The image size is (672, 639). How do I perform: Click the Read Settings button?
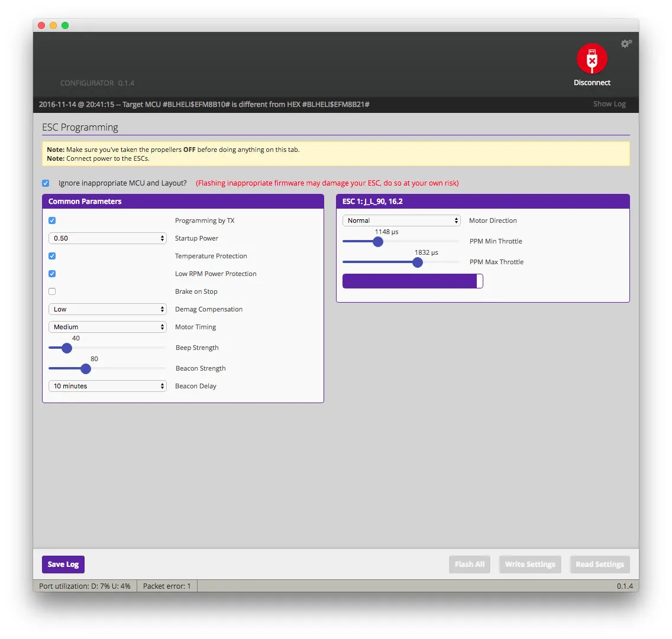[x=599, y=565]
